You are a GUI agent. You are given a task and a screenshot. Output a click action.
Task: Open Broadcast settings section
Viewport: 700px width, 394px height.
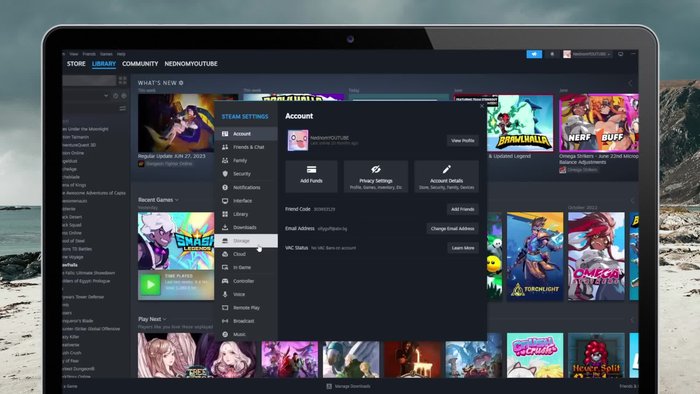point(246,321)
